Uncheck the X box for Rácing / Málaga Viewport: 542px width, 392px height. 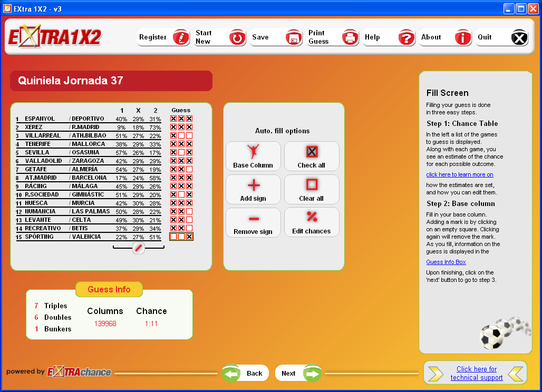181,186
